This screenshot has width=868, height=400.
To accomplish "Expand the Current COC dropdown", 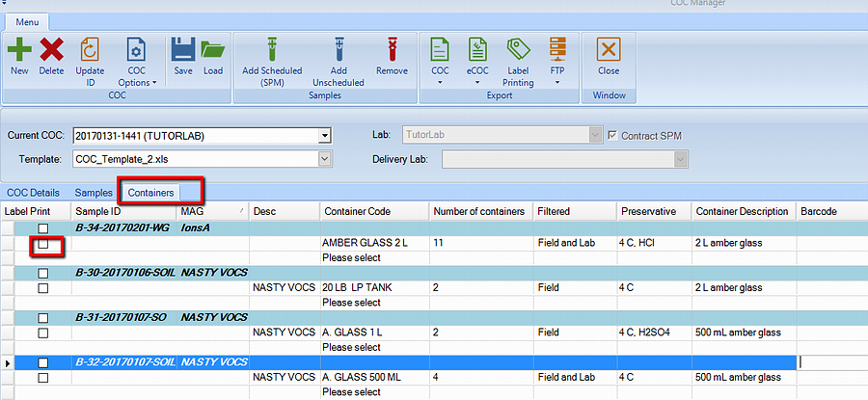I will pyautogui.click(x=324, y=136).
